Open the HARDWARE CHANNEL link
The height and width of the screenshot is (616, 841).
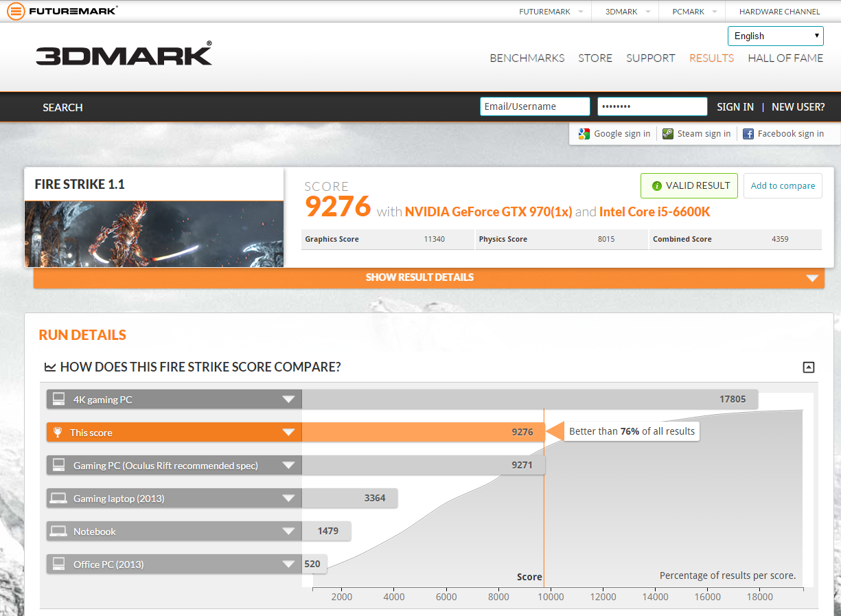[x=780, y=12]
